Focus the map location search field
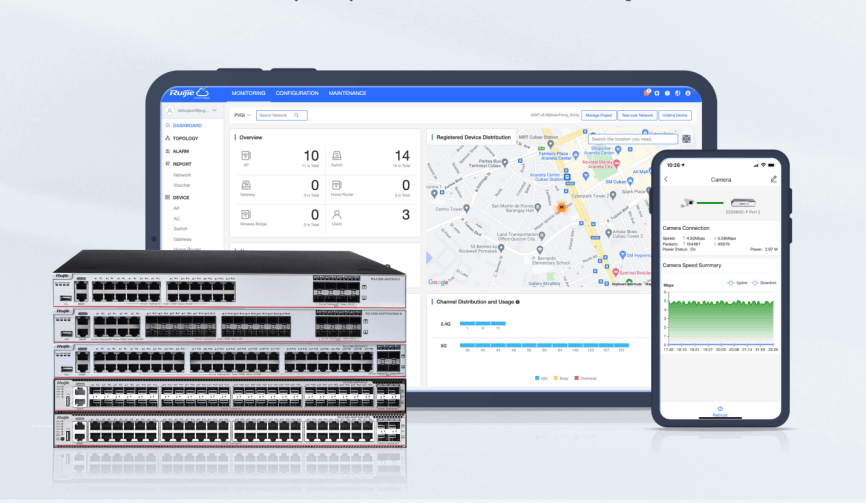This screenshot has width=866, height=503. [x=633, y=139]
